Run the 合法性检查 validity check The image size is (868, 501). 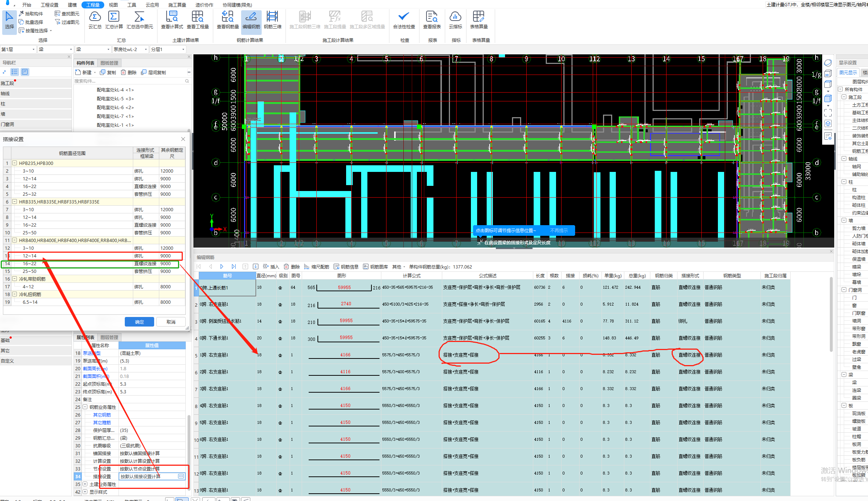pos(404,20)
